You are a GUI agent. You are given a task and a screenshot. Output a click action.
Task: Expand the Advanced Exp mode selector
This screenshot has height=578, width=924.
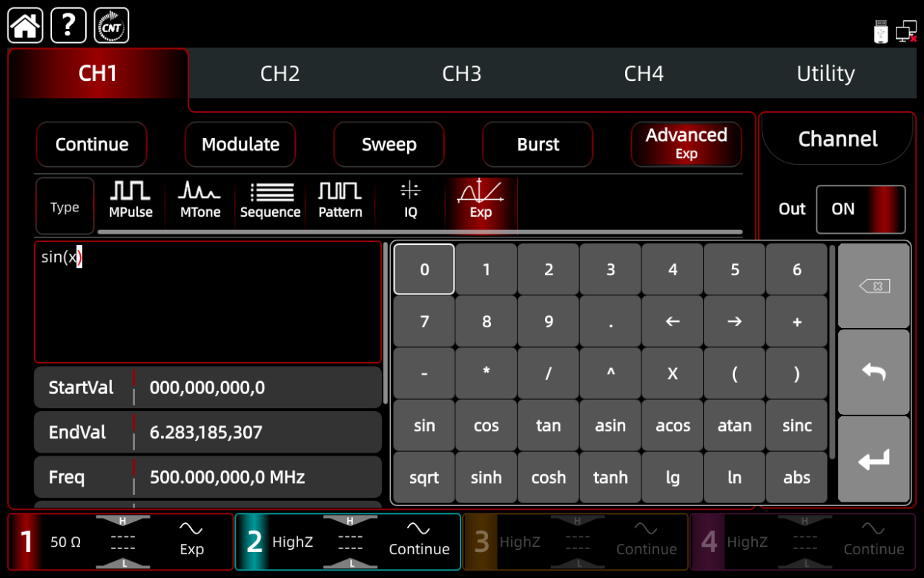coord(686,144)
